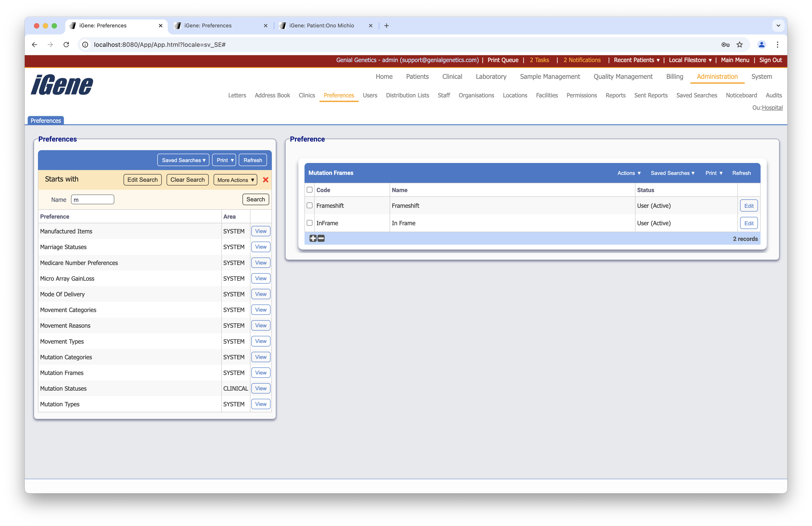Viewport: 812px width, 526px height.
Task: Click the minus icon to remove record
Action: pos(321,238)
